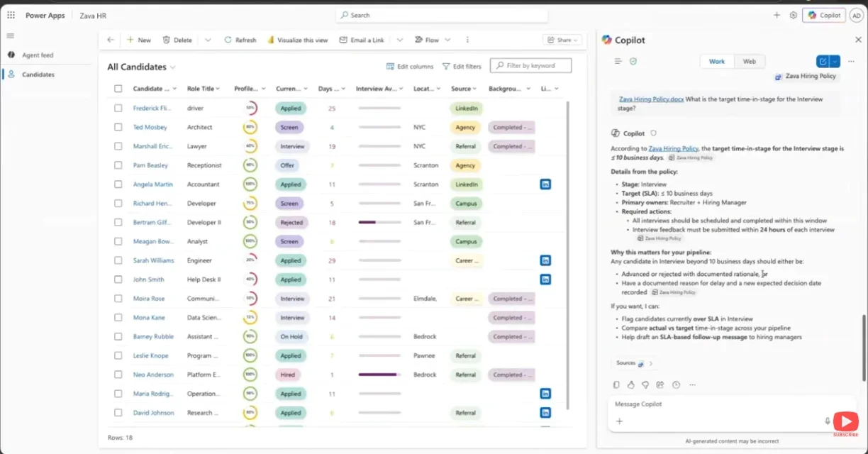
Task: Select the Work tab in Copilot
Action: pyautogui.click(x=717, y=62)
